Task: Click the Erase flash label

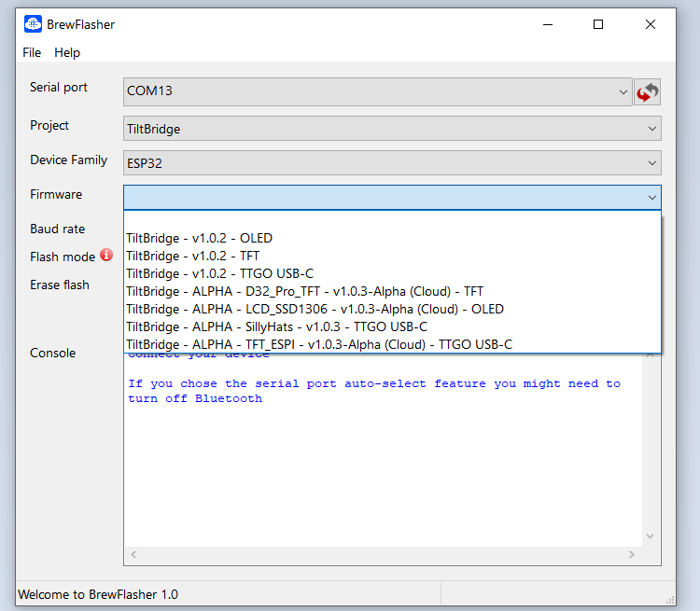Action: tap(60, 285)
